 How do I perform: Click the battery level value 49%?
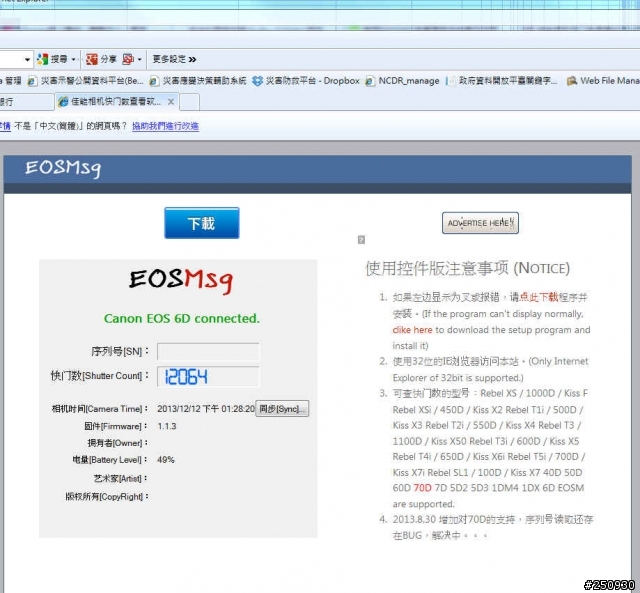[x=166, y=460]
